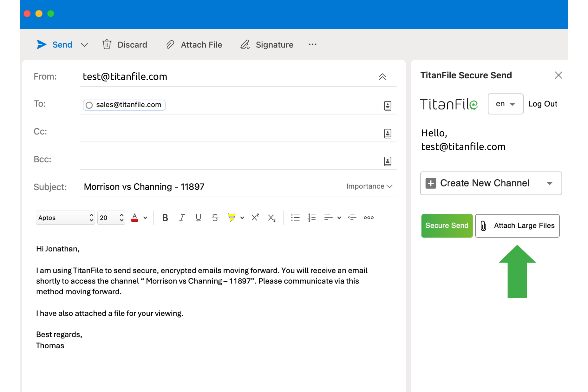Click the plus icon in Create New Channel
The width and height of the screenshot is (588, 392).
(x=431, y=183)
